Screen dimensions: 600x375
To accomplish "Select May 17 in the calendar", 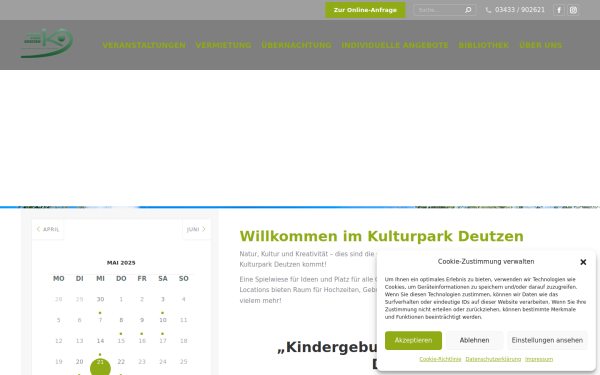I will click(x=163, y=341).
